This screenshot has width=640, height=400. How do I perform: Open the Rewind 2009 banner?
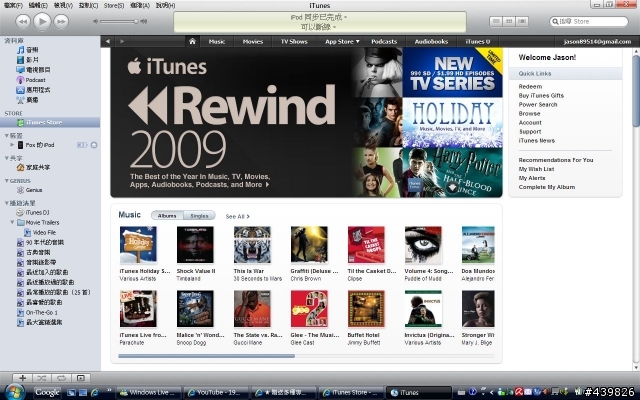232,122
